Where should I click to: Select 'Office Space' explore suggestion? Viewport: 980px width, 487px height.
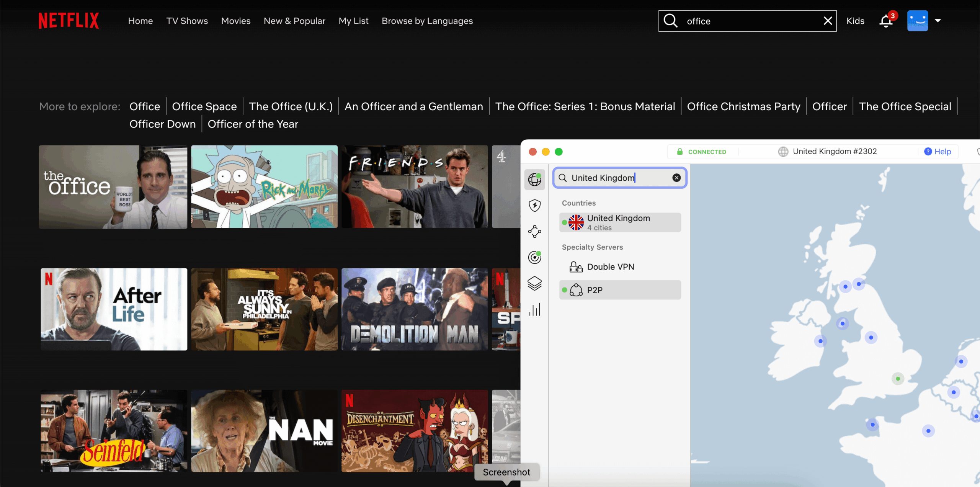pyautogui.click(x=204, y=106)
